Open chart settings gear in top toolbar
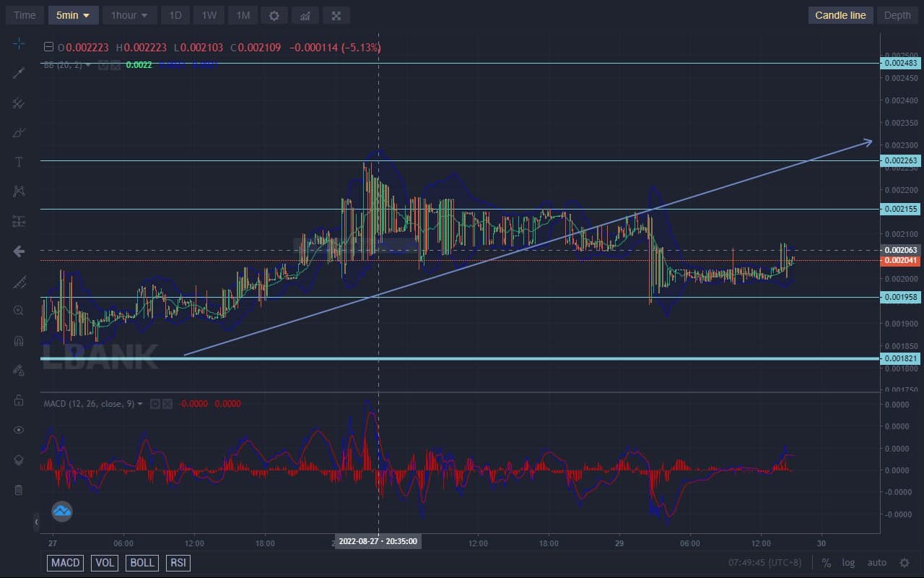Viewport: 924px width, 578px height. coord(274,15)
